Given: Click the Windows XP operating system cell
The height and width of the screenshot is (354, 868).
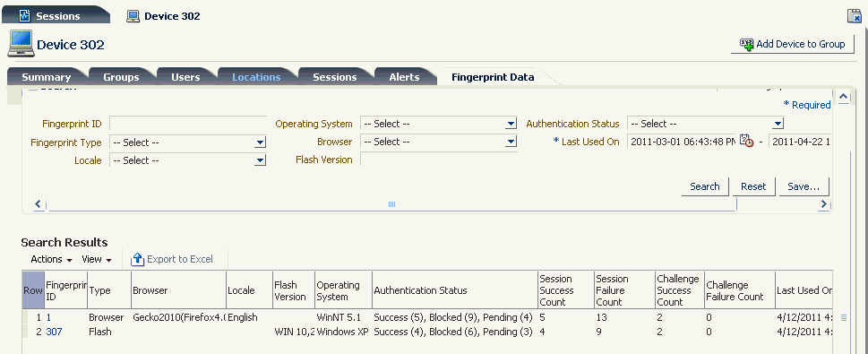Looking at the screenshot, I should click(x=342, y=332).
